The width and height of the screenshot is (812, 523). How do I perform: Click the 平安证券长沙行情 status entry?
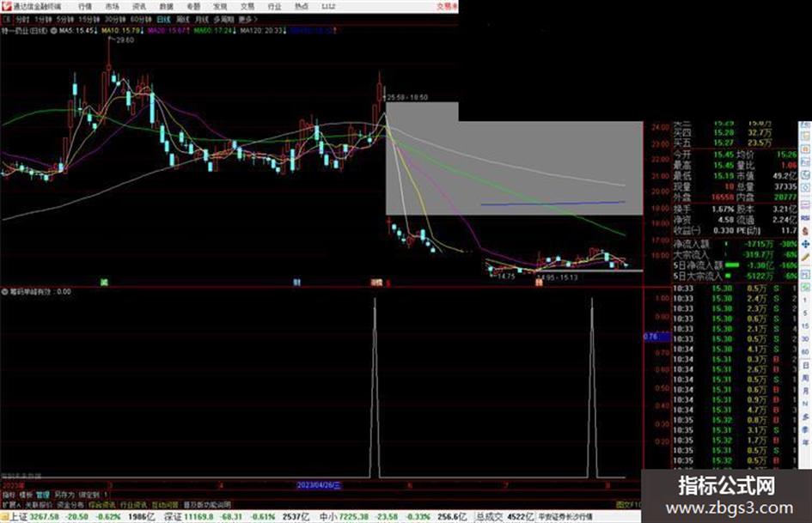pos(565,517)
